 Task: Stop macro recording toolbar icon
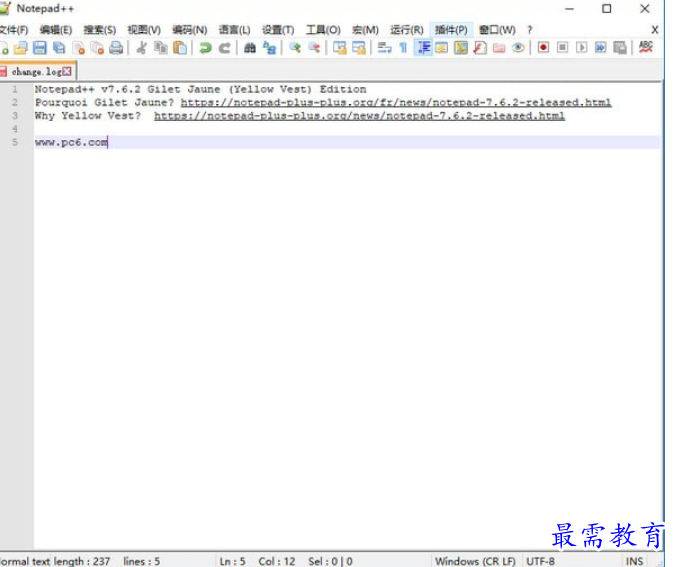tap(562, 47)
